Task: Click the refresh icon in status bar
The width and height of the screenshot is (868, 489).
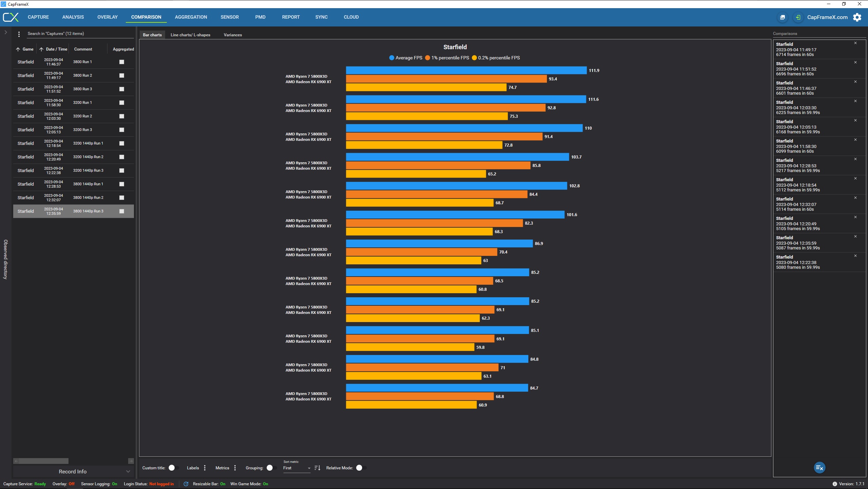Action: (186, 484)
